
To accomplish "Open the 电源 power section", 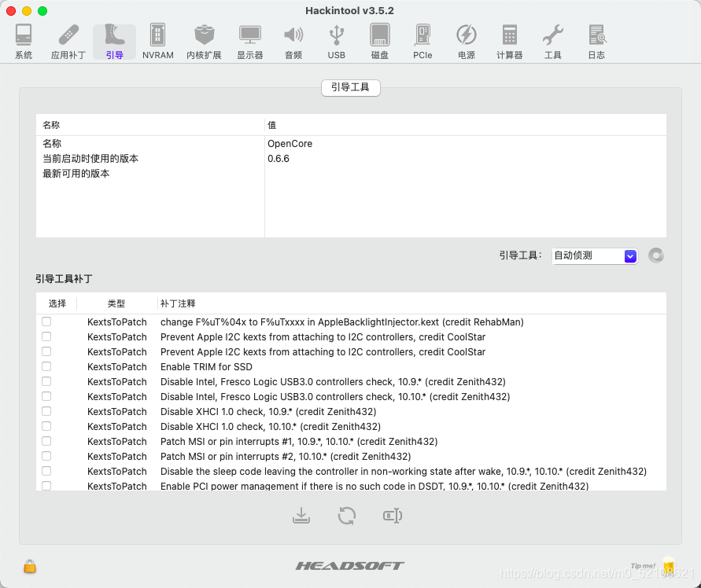I will point(467,42).
